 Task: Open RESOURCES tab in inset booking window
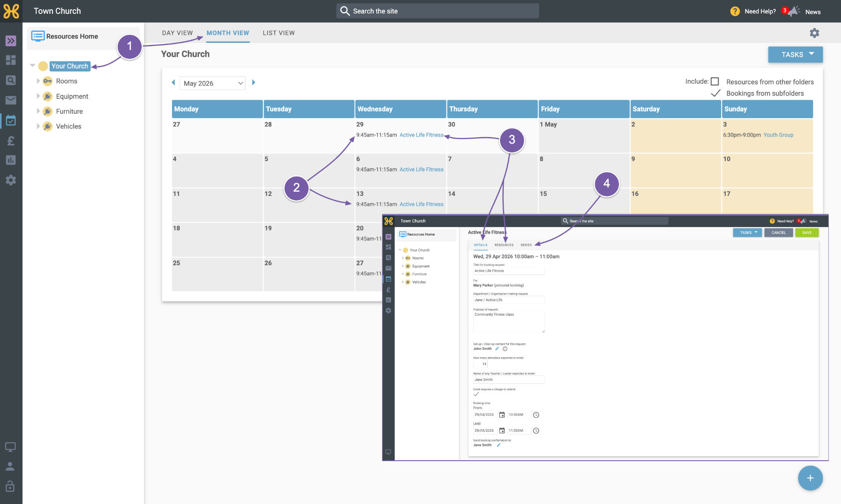coord(504,245)
